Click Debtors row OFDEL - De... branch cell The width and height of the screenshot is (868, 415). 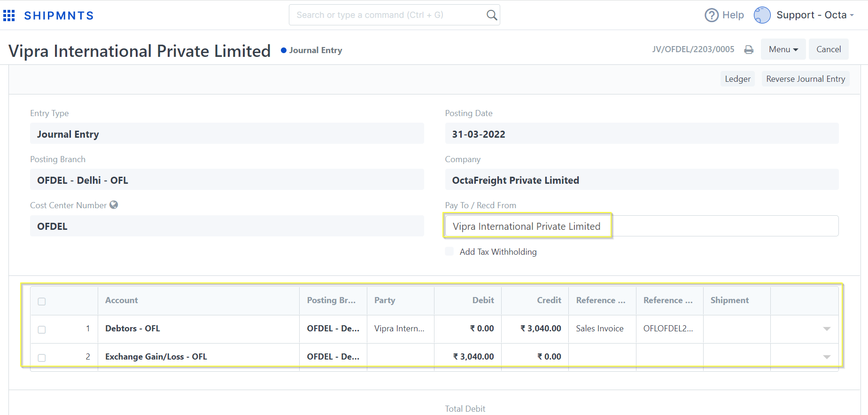[x=333, y=329]
